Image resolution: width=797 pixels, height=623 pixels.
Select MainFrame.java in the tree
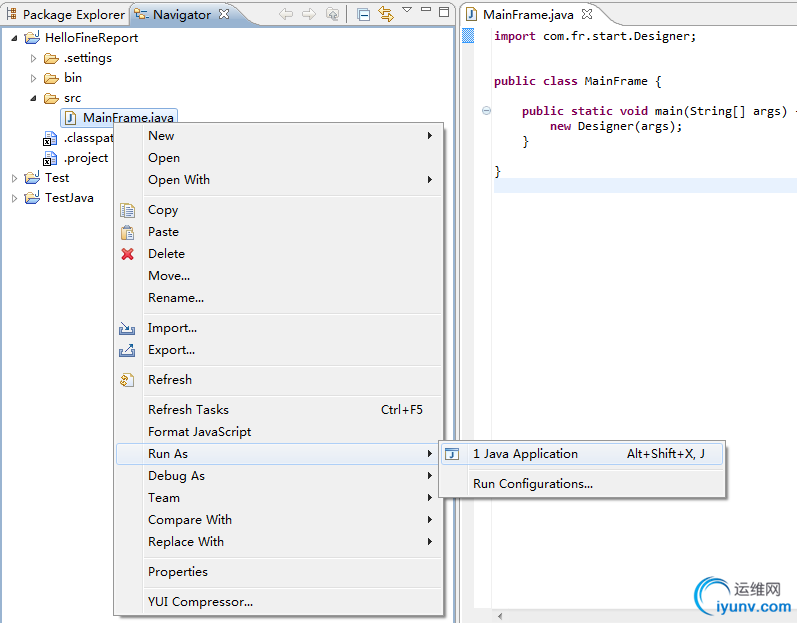(119, 118)
